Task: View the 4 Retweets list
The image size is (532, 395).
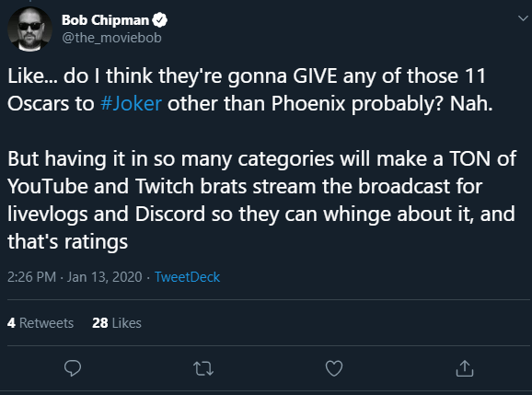Action: (40, 323)
